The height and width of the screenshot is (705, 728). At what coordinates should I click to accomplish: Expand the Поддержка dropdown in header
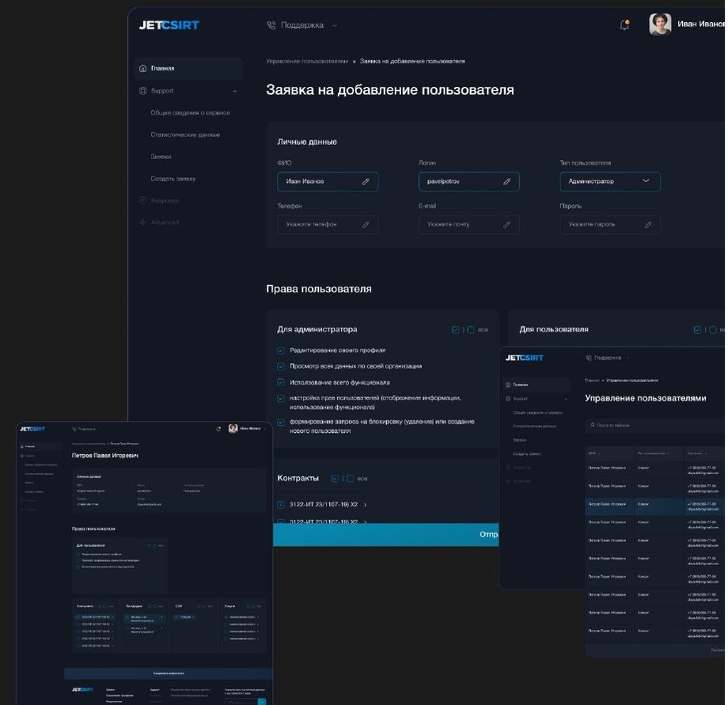(334, 25)
